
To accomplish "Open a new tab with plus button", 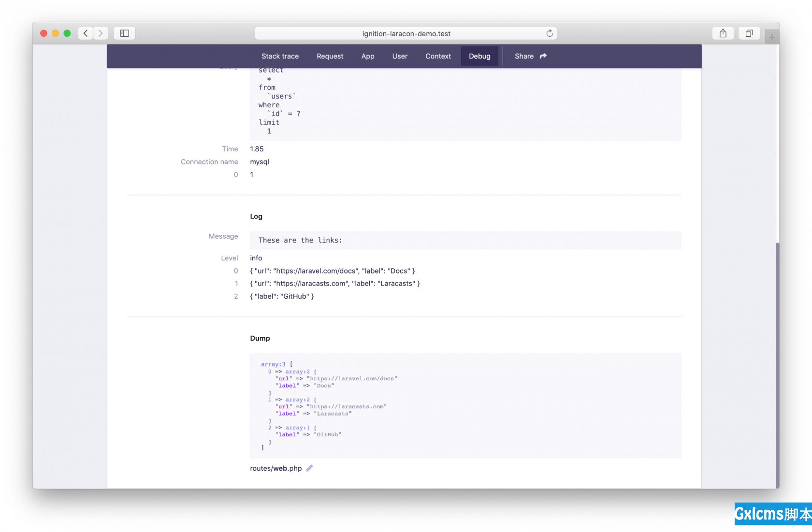I will pyautogui.click(x=772, y=37).
